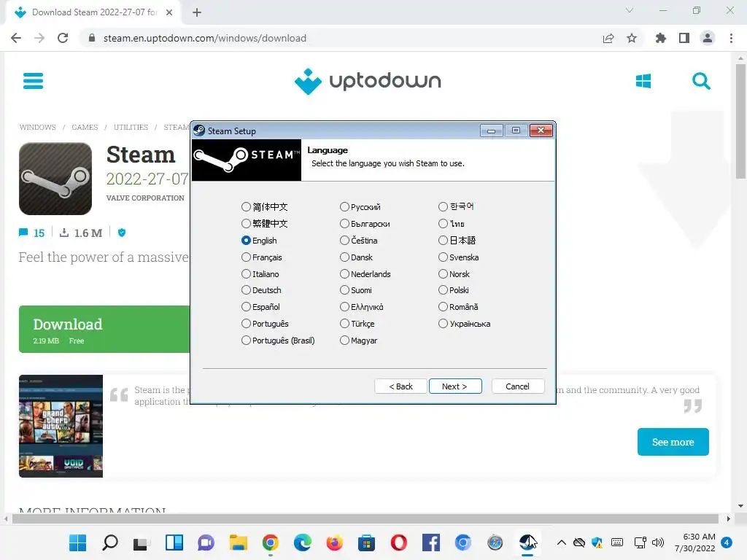This screenshot has width=747, height=560.
Task: Click Back in Steam Setup
Action: (x=400, y=386)
